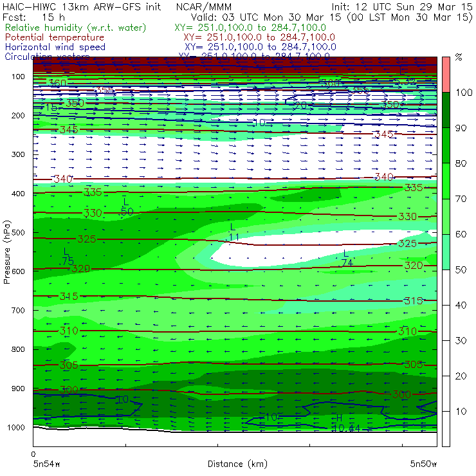Screen dimensions: 476x476
Task: Select the 'Valid: 03 UTC Mon 30 Mar 15' text
Action: 266,17
